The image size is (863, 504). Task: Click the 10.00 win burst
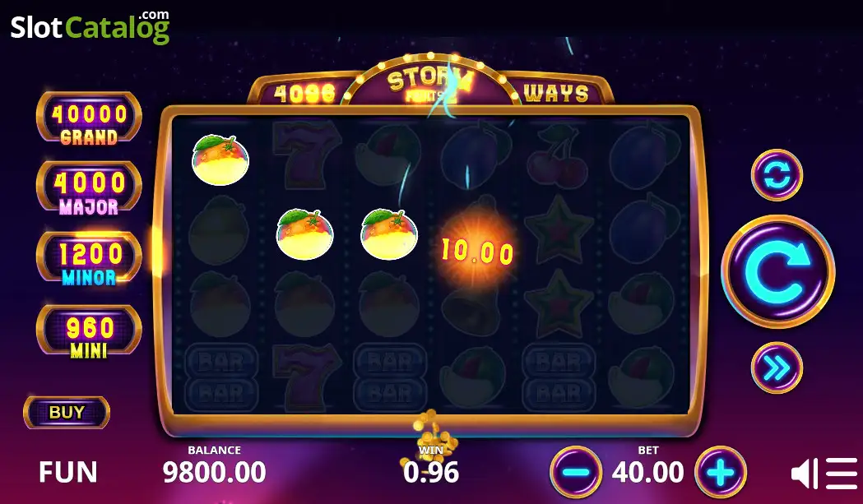(x=477, y=252)
